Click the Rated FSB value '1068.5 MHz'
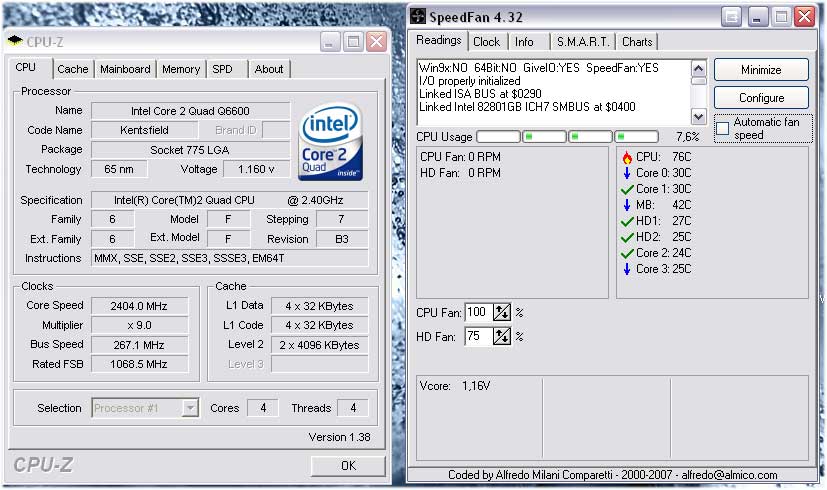This screenshot has height=490, width=827. pos(139,364)
